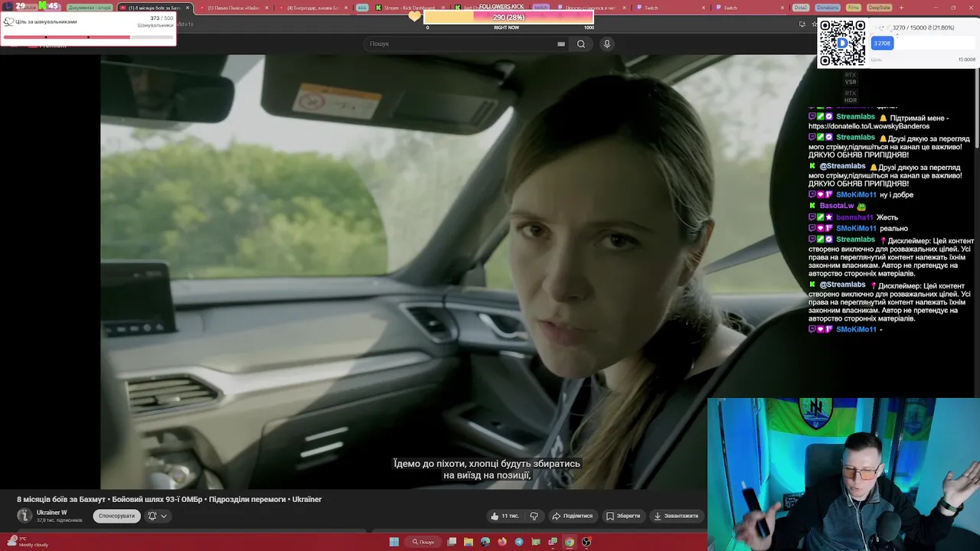Screen dimensions: 980x551
Task: Open the 'Donations' tab group
Action: [x=827, y=8]
